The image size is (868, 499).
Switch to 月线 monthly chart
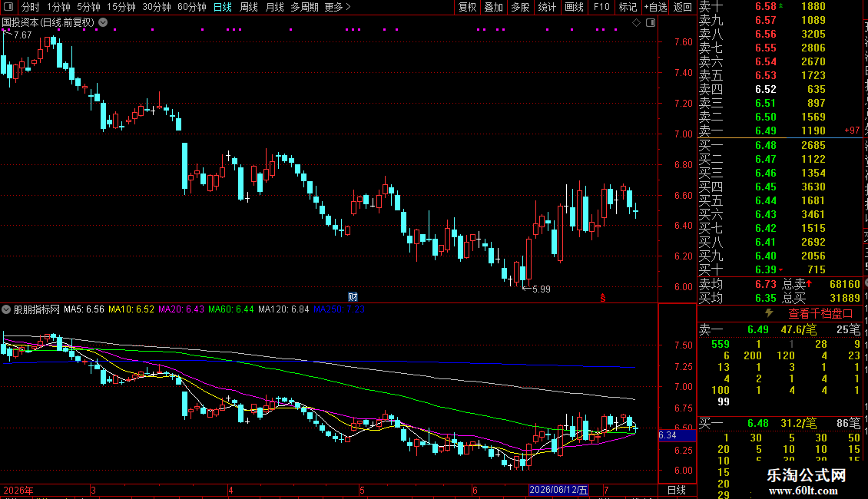(274, 7)
